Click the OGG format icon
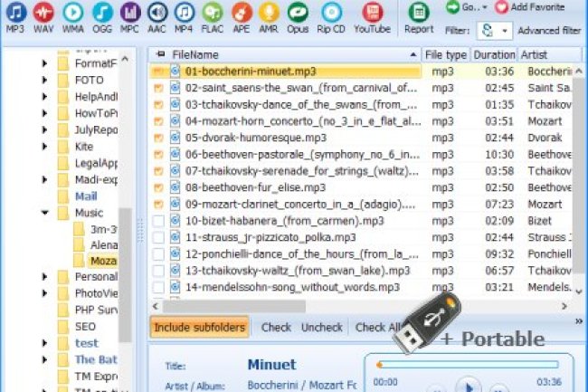This screenshot has width=588, height=392. tap(102, 13)
